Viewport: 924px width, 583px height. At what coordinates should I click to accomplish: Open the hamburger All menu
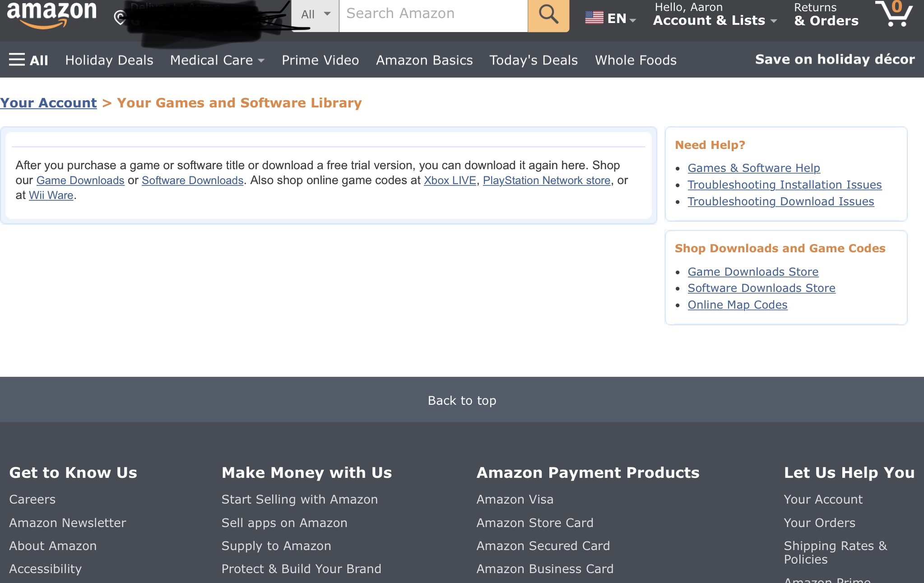28,60
